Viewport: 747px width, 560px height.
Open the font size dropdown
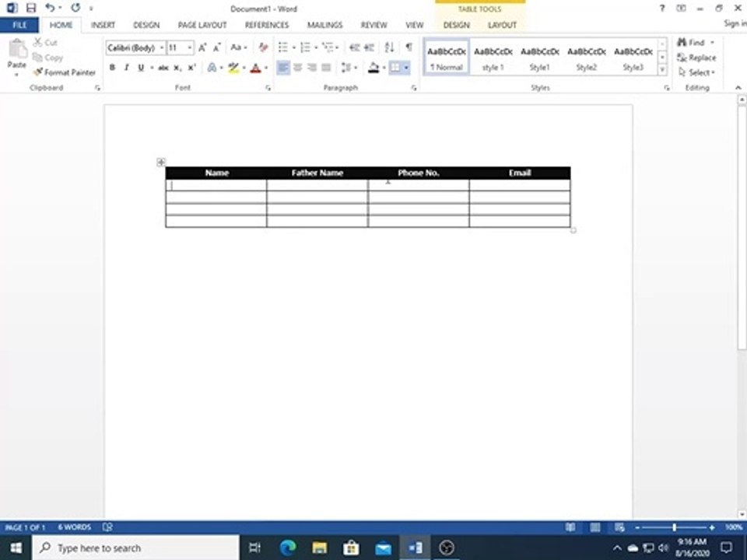pos(190,47)
